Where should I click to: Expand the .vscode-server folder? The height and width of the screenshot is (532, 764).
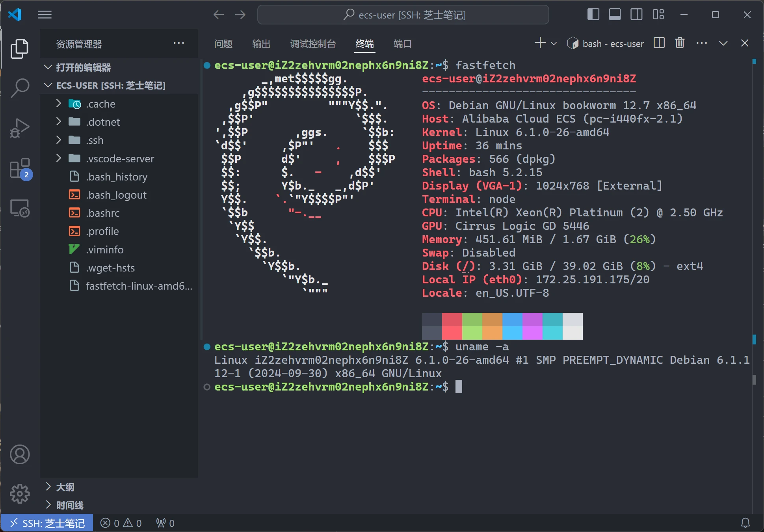pyautogui.click(x=120, y=158)
